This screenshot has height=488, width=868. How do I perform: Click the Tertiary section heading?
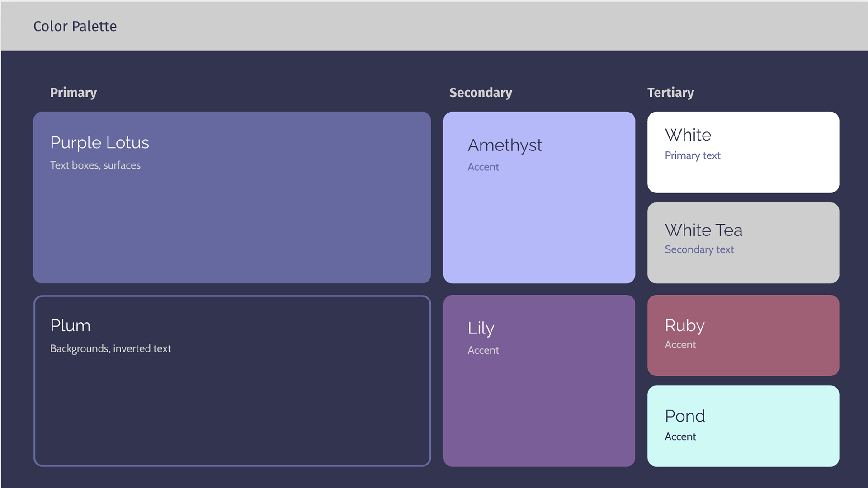click(x=670, y=93)
